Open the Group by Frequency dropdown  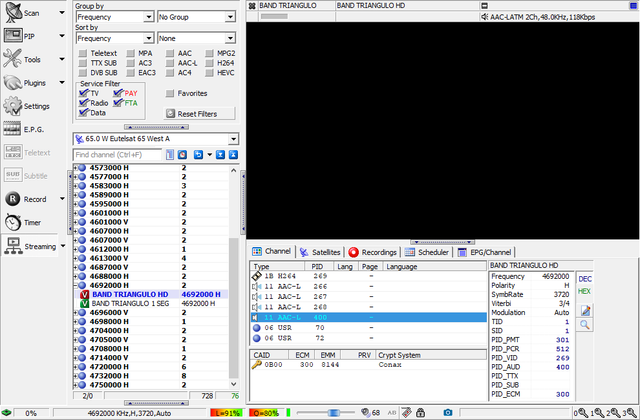coord(149,17)
